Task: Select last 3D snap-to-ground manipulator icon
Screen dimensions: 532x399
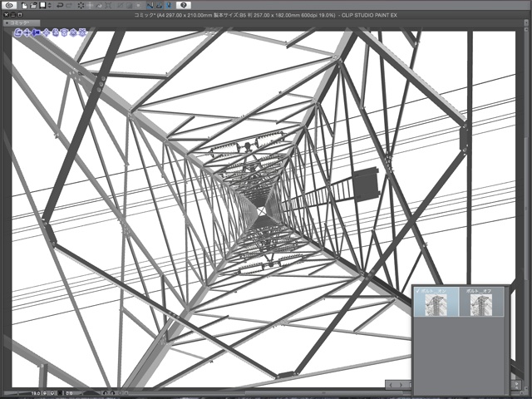Action: 82,32
